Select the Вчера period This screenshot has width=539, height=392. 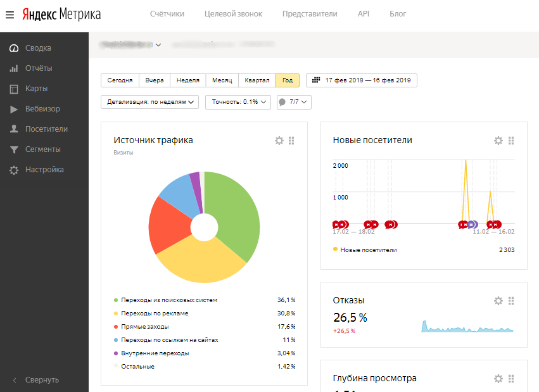[155, 80]
